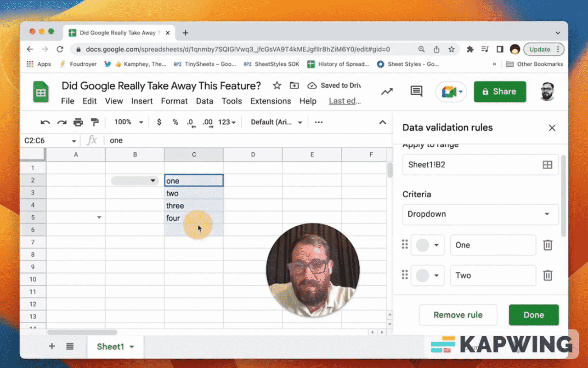The image size is (588, 368).
Task: Grab drag handle of 'Two' item
Action: click(x=405, y=275)
